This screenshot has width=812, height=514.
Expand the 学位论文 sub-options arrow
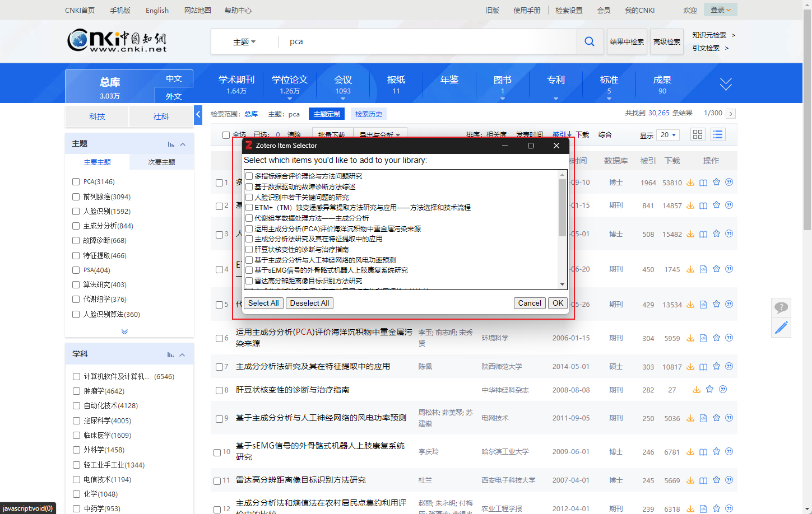290,99
